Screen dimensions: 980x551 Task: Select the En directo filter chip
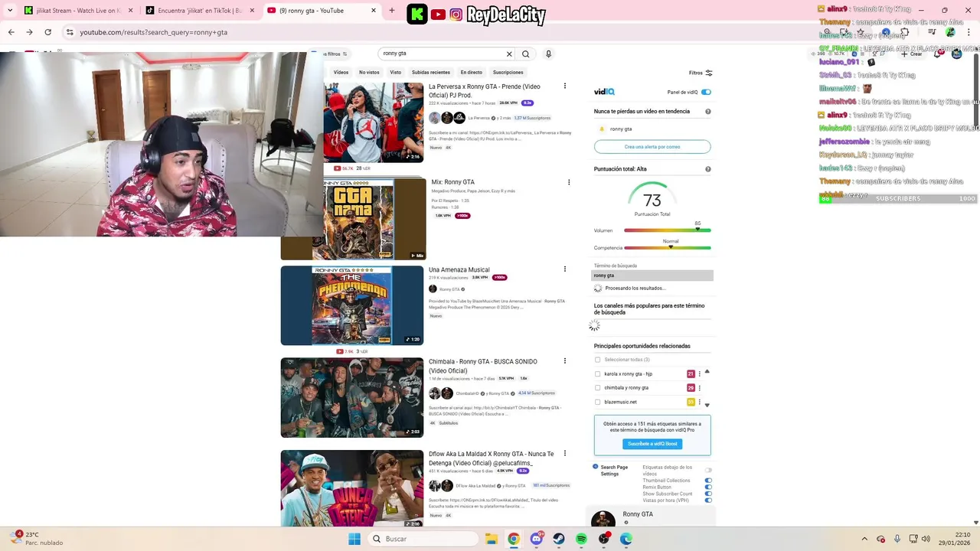(472, 73)
